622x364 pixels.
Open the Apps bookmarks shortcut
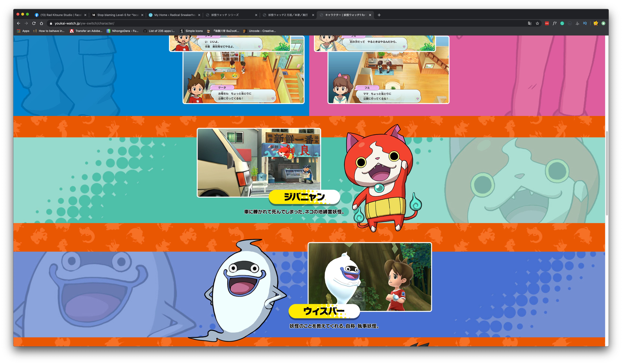[x=23, y=31]
